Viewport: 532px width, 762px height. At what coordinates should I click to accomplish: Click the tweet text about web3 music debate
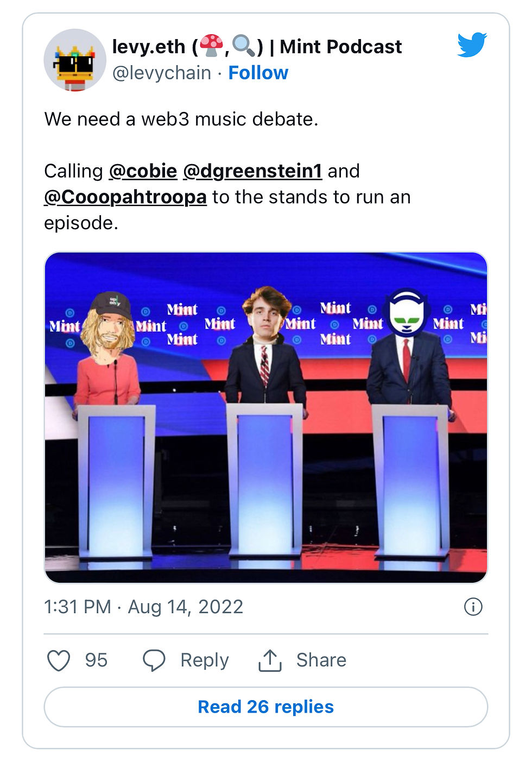pyautogui.click(x=181, y=119)
